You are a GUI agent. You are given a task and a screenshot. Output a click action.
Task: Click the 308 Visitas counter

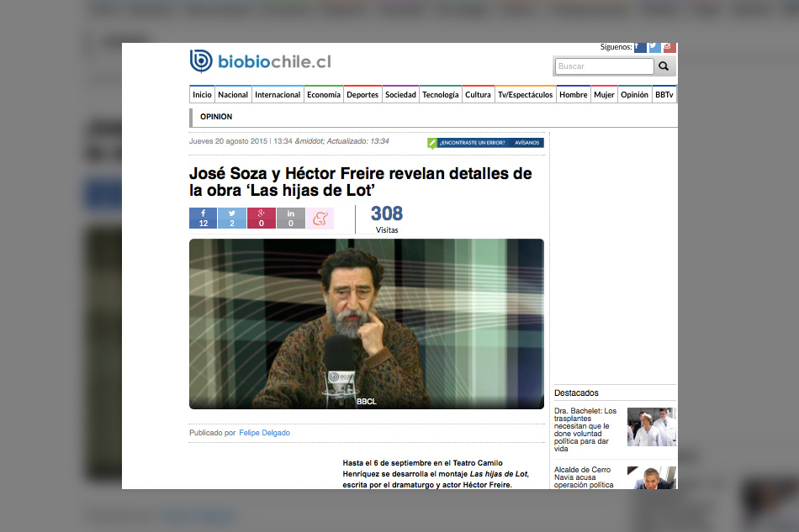click(387, 219)
